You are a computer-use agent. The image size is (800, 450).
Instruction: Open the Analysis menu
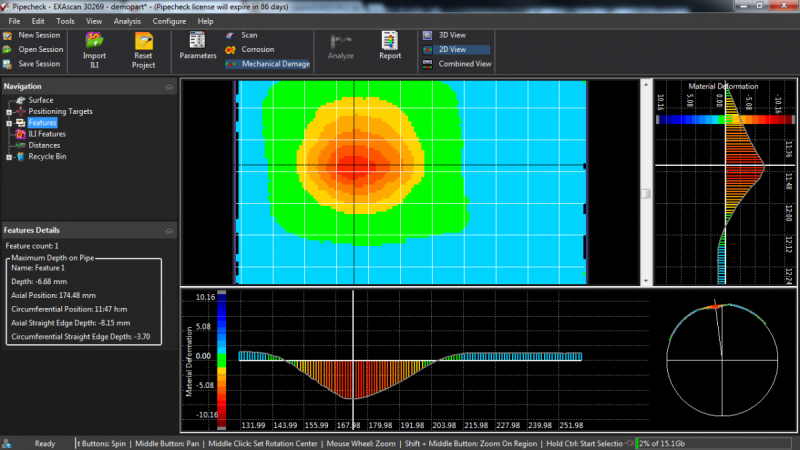tap(127, 20)
